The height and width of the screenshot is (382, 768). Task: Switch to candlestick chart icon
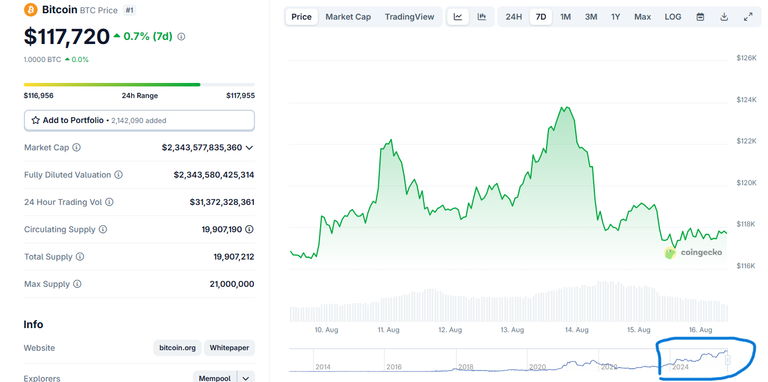click(482, 17)
